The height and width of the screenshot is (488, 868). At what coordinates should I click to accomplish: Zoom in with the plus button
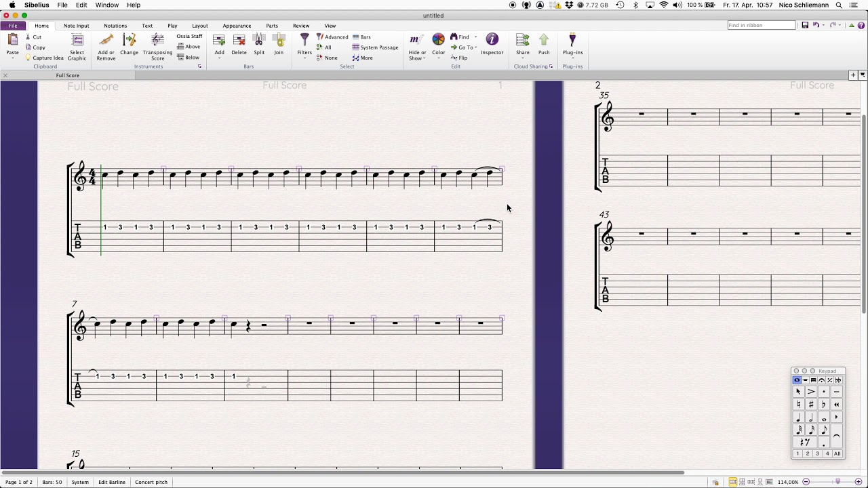point(858,482)
